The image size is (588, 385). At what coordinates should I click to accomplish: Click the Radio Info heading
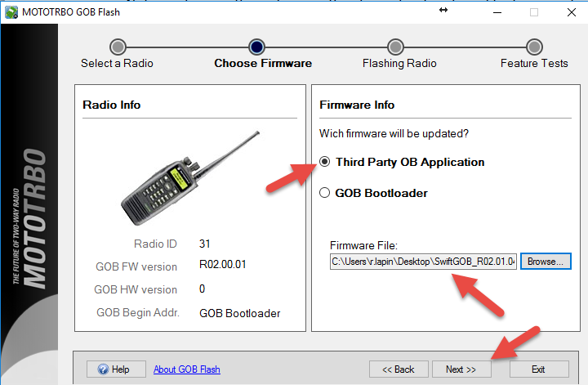112,105
